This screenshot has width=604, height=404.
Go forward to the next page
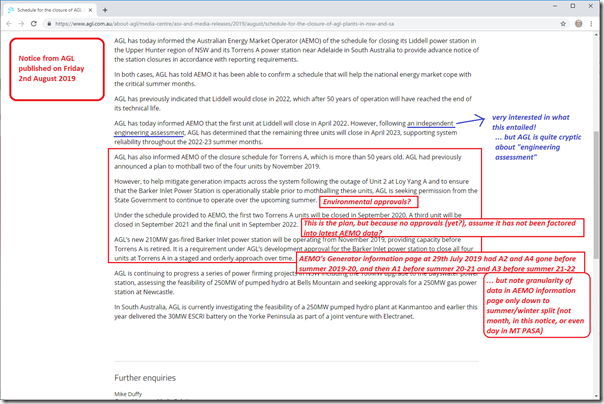[x=22, y=24]
